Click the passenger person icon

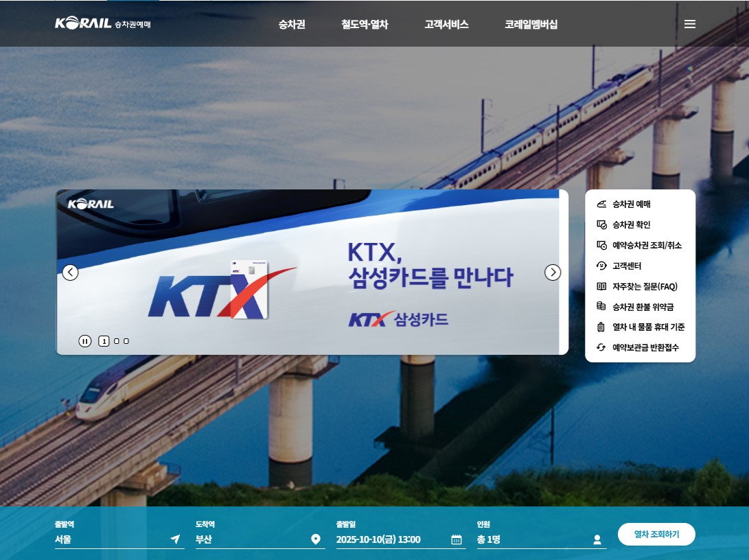click(597, 540)
